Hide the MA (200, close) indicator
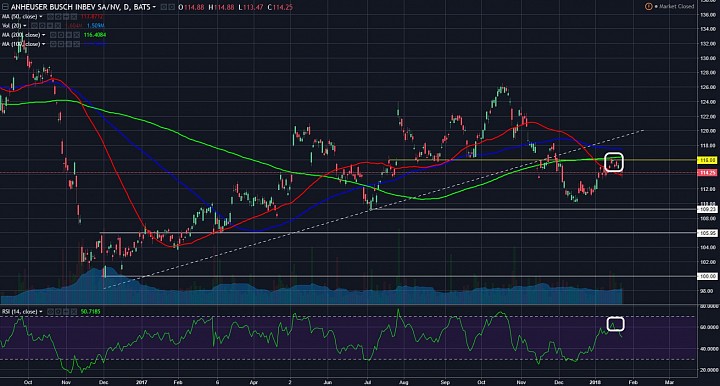 point(53,35)
